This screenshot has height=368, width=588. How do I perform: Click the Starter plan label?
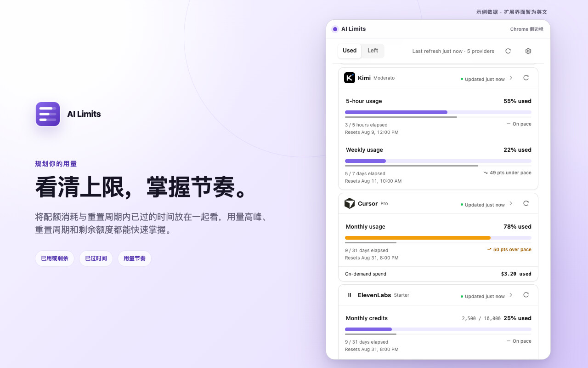(x=401, y=295)
